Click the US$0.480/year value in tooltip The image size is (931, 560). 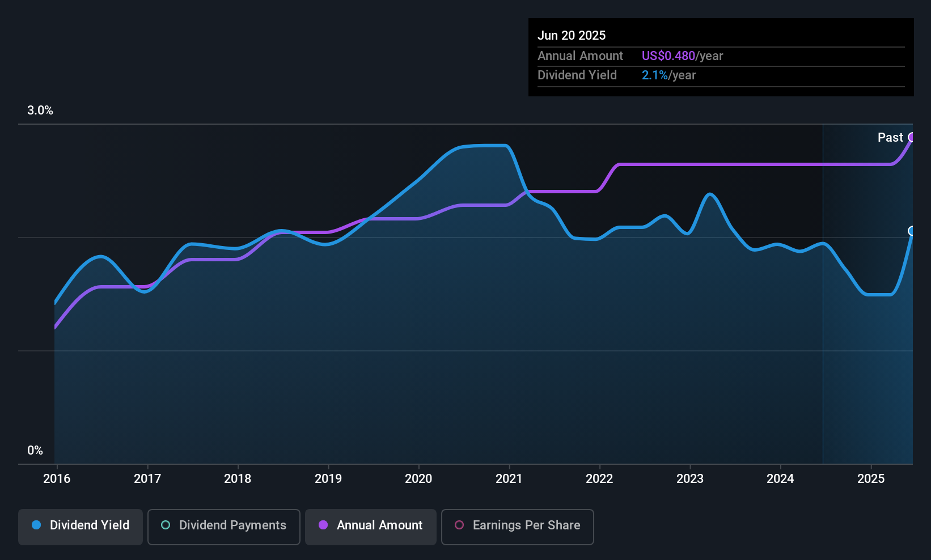pos(682,56)
